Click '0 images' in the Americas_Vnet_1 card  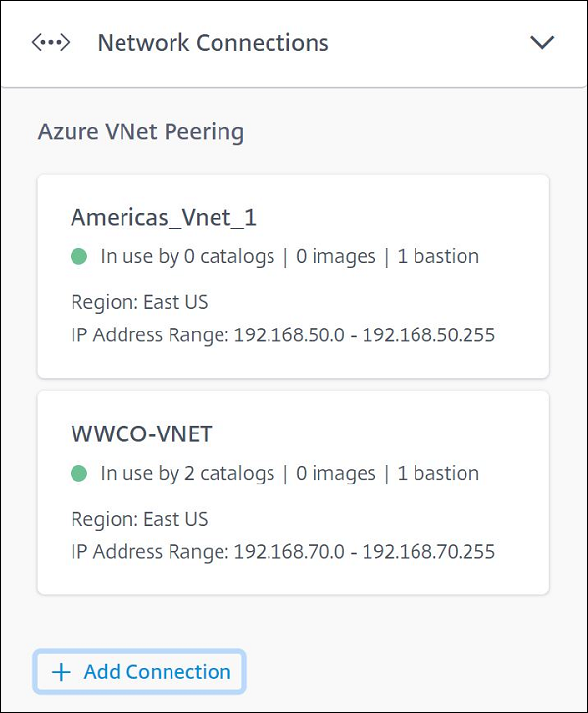pyautogui.click(x=335, y=257)
